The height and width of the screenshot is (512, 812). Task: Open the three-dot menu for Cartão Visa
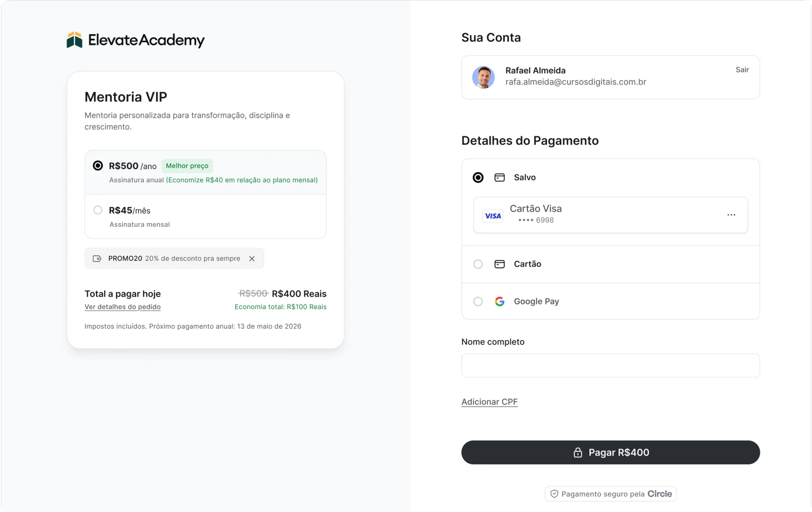click(731, 215)
